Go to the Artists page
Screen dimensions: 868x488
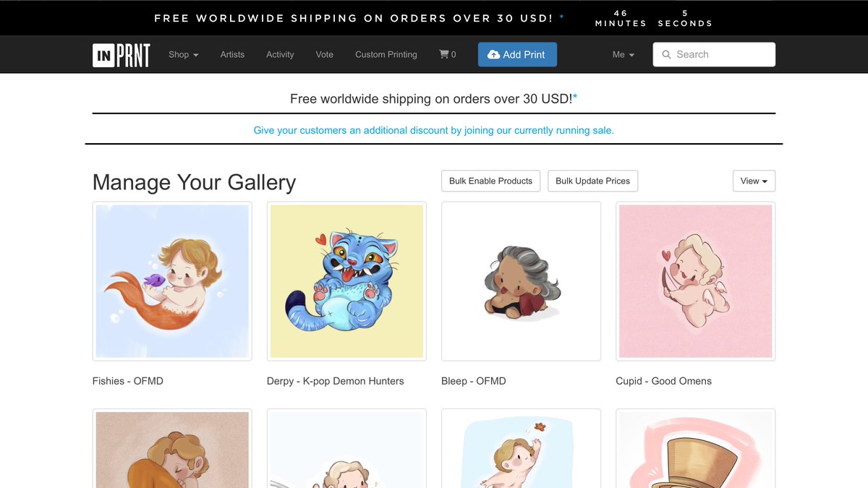point(232,54)
